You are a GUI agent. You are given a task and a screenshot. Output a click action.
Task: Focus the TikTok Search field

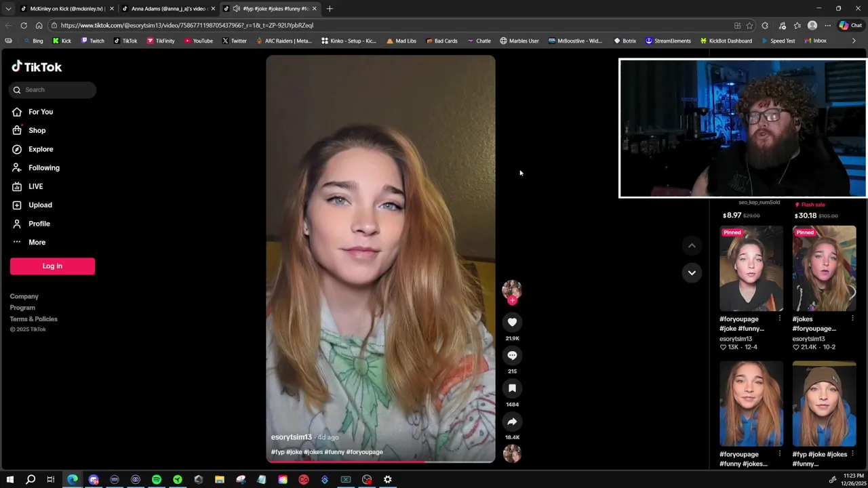pos(53,89)
